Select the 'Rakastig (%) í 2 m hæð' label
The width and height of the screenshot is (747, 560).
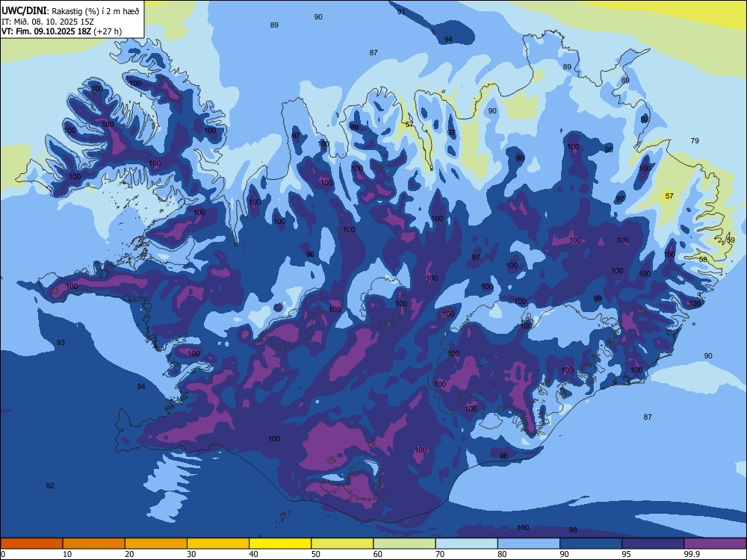click(96, 11)
